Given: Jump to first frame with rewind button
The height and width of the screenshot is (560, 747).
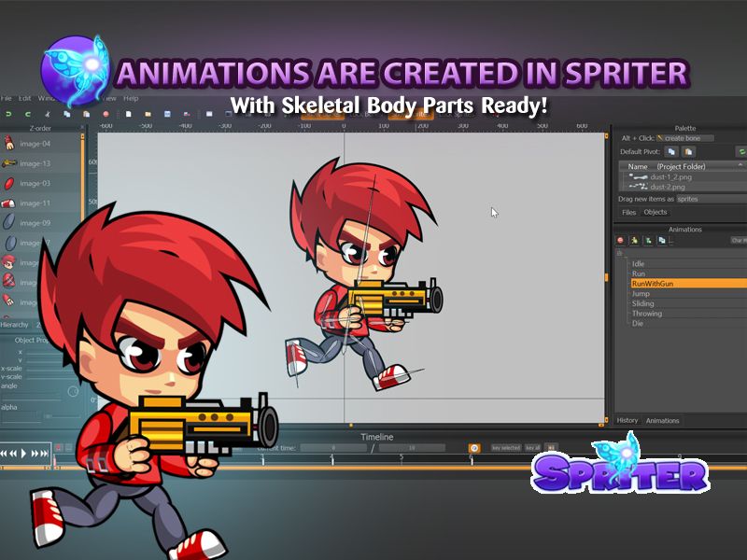Looking at the screenshot, I should click(x=4, y=454).
